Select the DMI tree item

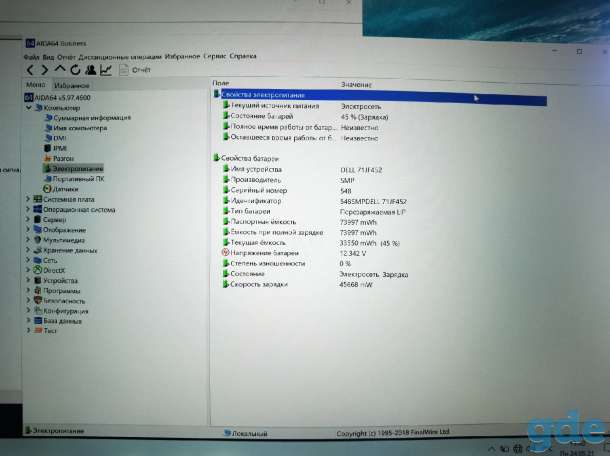(55, 138)
